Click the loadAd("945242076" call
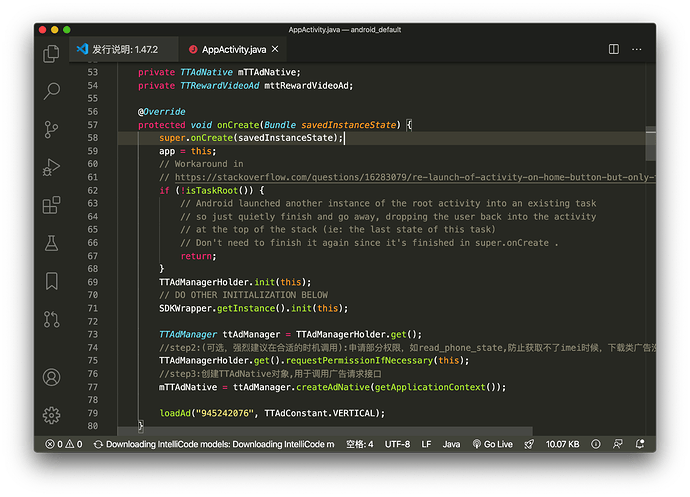 click(207, 413)
